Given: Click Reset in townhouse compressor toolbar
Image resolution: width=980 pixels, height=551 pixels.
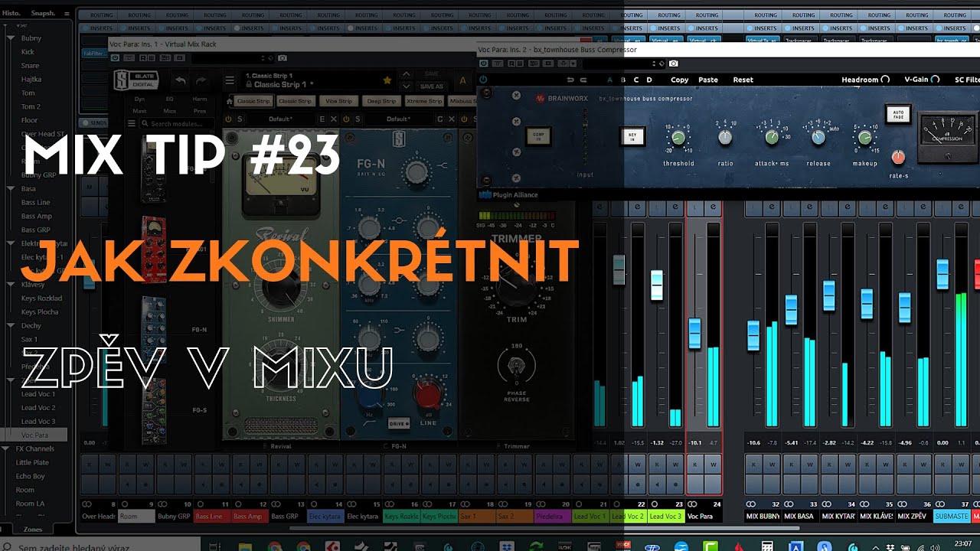Looking at the screenshot, I should (743, 80).
